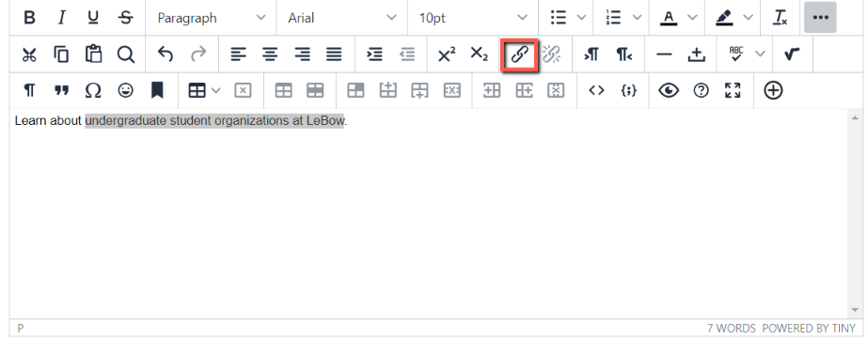868x341 pixels.
Task: Insert a bullet list
Action: pyautogui.click(x=558, y=18)
